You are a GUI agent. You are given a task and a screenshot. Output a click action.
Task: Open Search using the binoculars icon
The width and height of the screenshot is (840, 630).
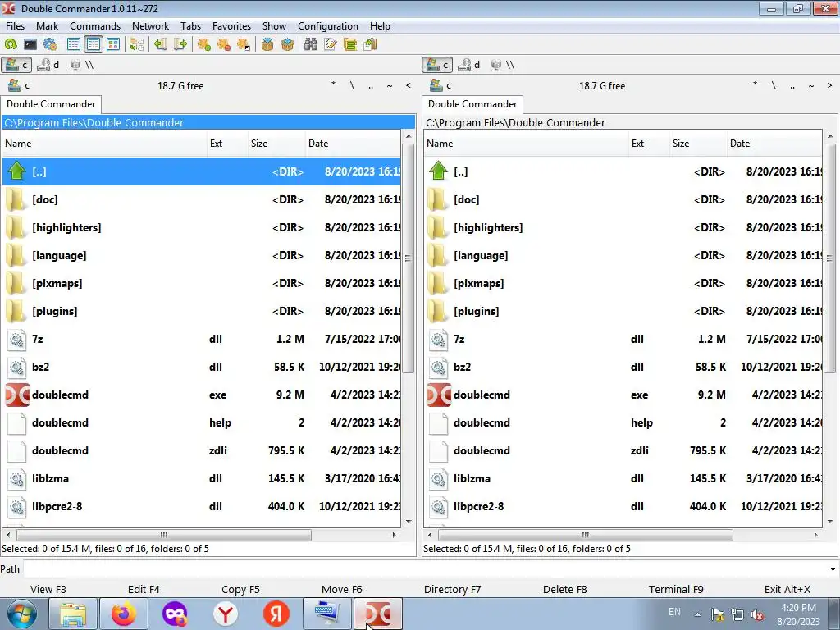[x=311, y=44]
